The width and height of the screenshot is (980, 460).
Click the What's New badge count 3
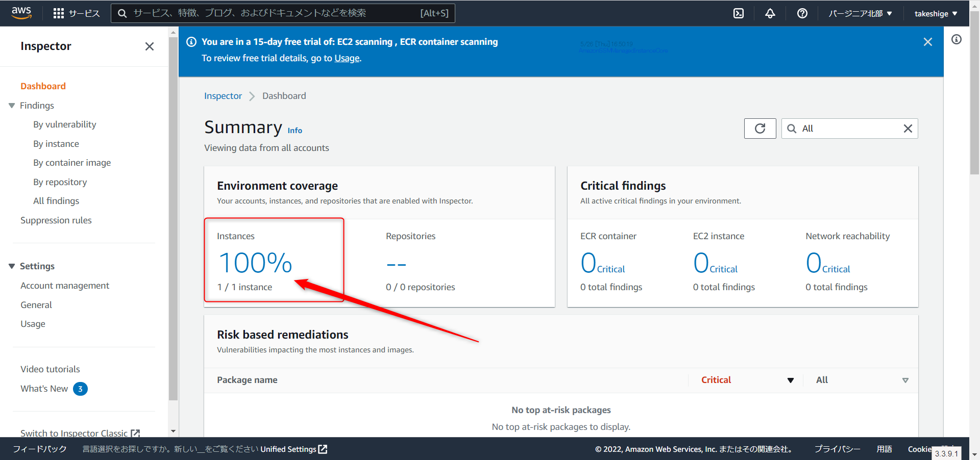click(x=80, y=389)
